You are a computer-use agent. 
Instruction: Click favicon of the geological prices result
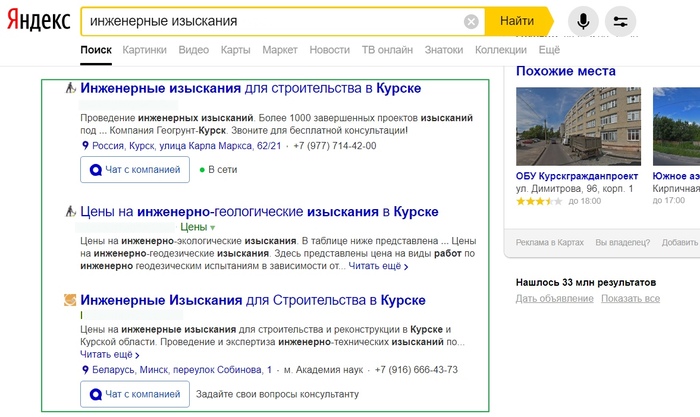coord(70,212)
